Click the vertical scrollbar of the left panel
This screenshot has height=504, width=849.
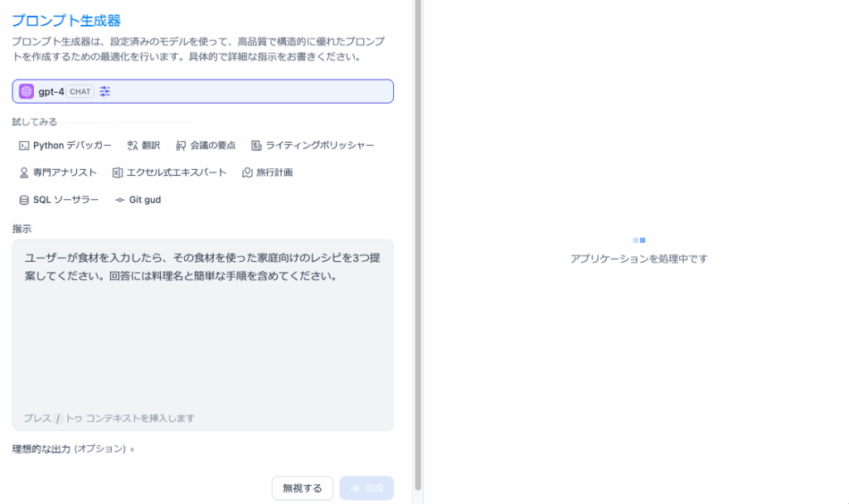coord(418,249)
